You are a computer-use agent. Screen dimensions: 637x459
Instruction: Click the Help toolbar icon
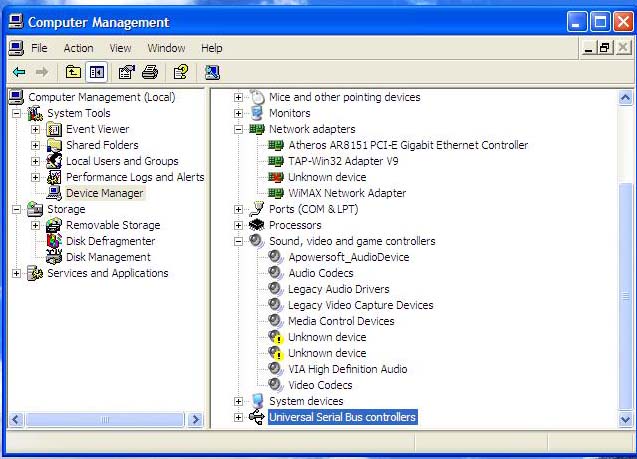point(181,72)
